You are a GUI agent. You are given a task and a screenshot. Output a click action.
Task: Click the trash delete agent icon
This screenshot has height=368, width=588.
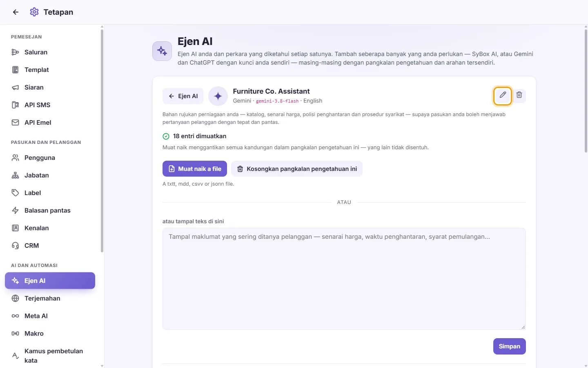519,95
